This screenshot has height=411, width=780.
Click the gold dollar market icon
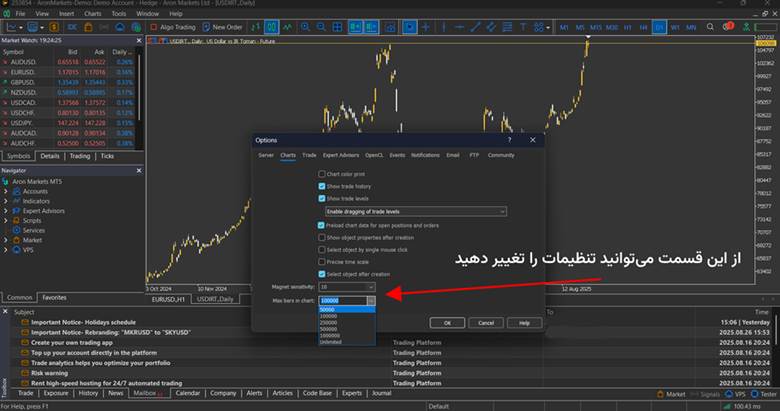(x=54, y=27)
